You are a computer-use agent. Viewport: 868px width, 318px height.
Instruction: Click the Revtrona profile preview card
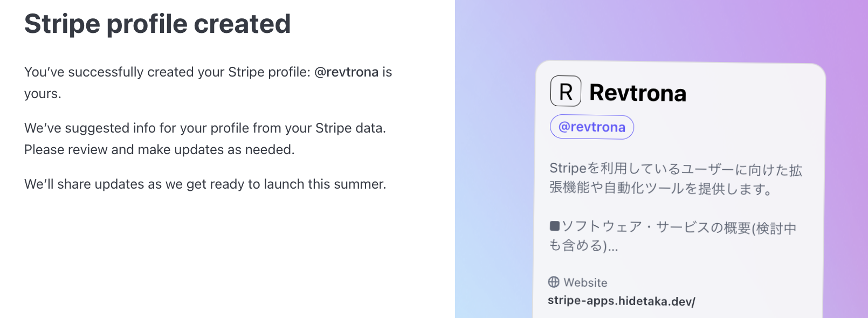679,190
